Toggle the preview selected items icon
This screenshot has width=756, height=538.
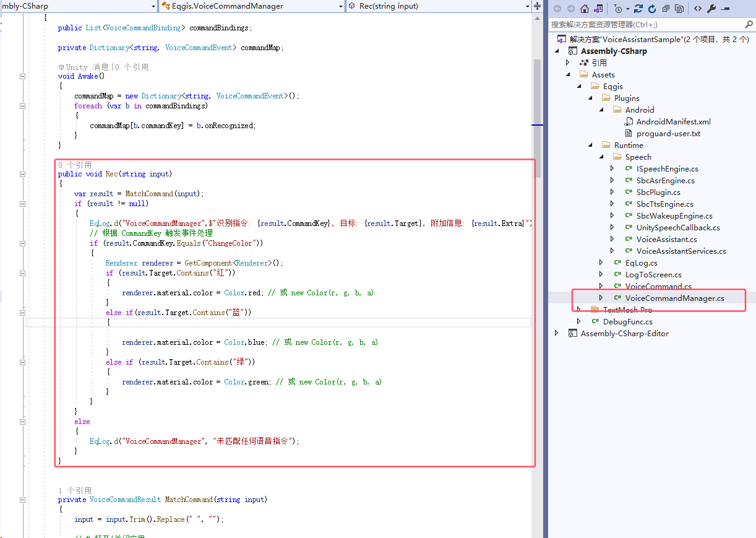click(726, 9)
